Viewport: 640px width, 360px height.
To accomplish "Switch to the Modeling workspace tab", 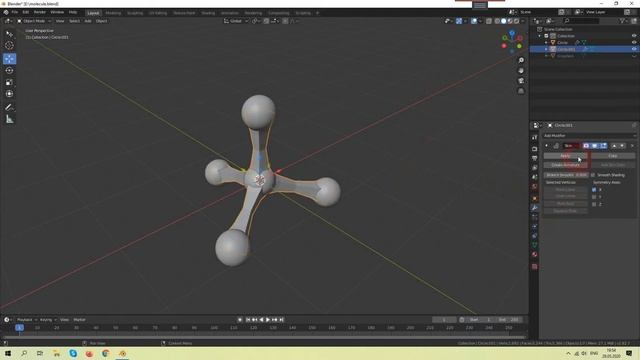I will (113, 13).
